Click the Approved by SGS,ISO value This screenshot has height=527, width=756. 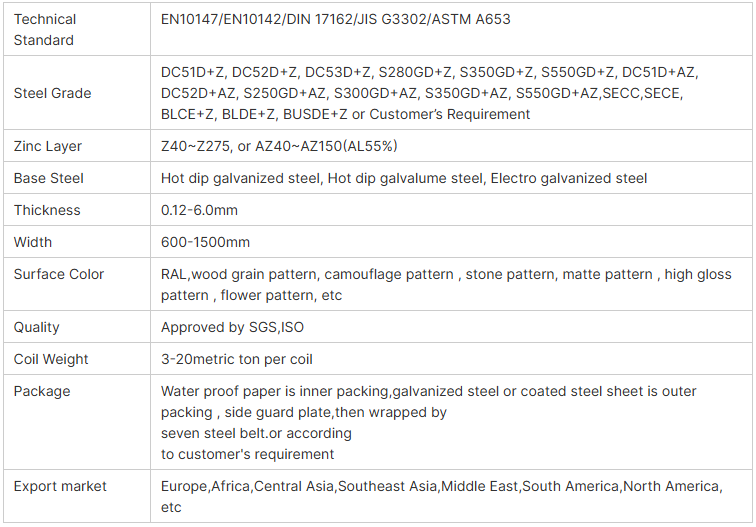pyautogui.click(x=232, y=327)
